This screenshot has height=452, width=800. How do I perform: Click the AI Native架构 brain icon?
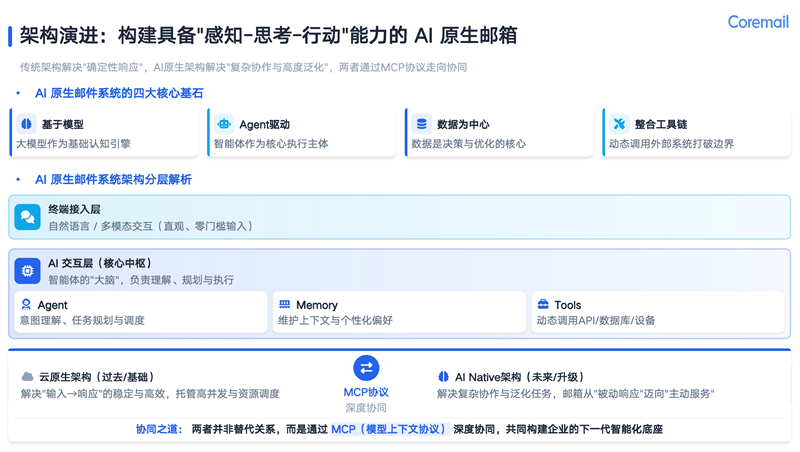click(443, 377)
